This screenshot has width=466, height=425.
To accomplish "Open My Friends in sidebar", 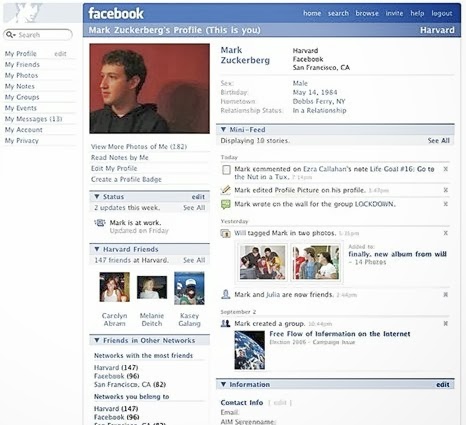I will 22,64.
